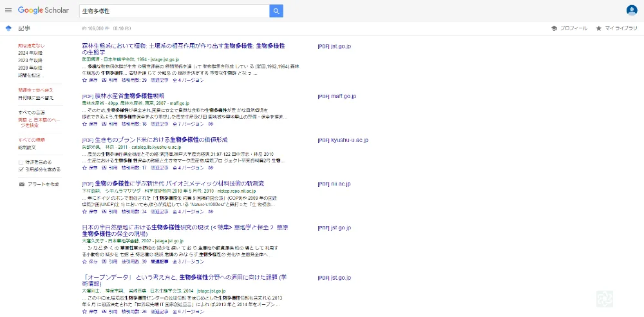Open the 生物の多様性に学ぶ新世代 title link

pos(180,184)
